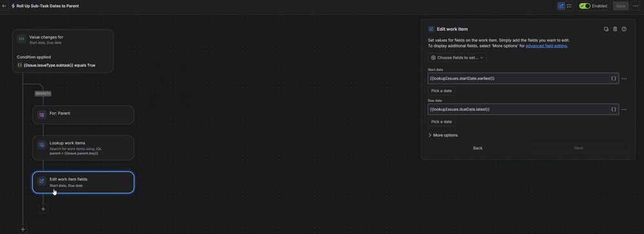Image resolution: width=644 pixels, height=234 pixels.
Task: Click the trigger's code icon
Action: click(21, 39)
